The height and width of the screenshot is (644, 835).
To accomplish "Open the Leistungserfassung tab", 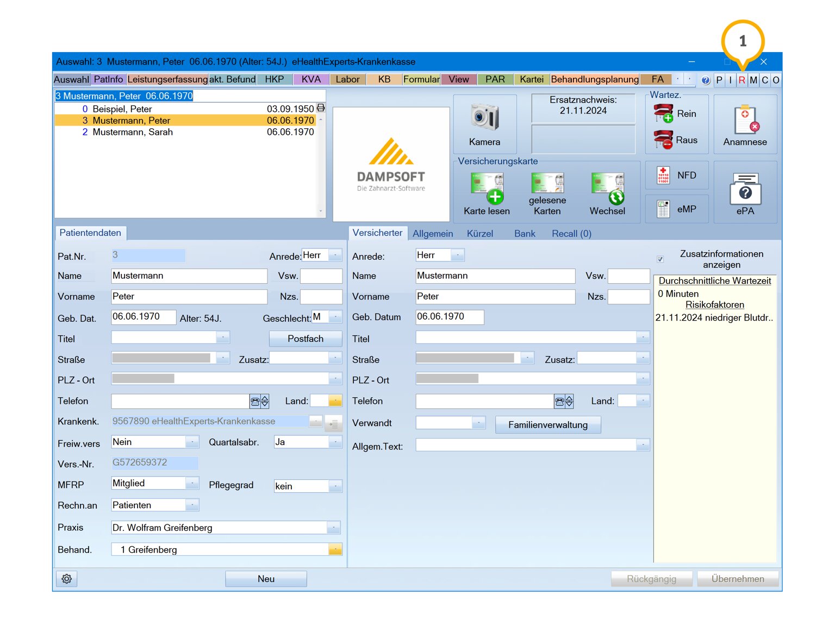I will (167, 79).
